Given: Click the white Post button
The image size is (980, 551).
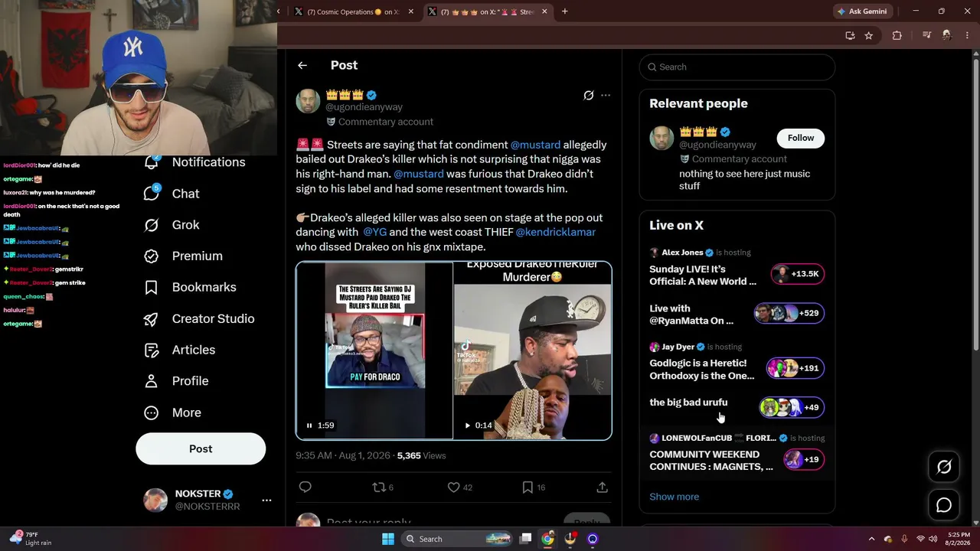Looking at the screenshot, I should (x=201, y=449).
